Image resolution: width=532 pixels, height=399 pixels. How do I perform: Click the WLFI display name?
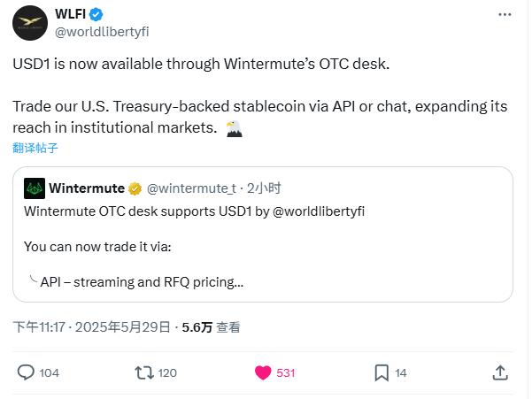tap(70, 14)
